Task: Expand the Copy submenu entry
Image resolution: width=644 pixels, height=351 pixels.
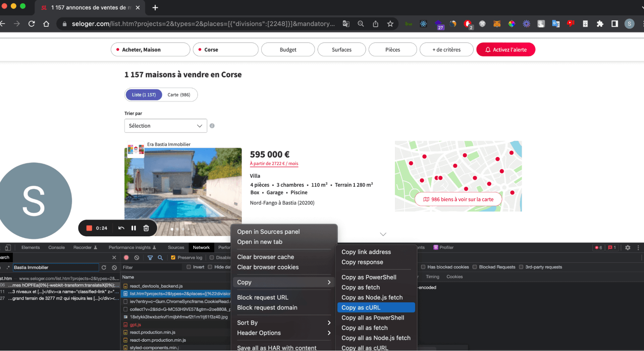Action: click(284, 283)
